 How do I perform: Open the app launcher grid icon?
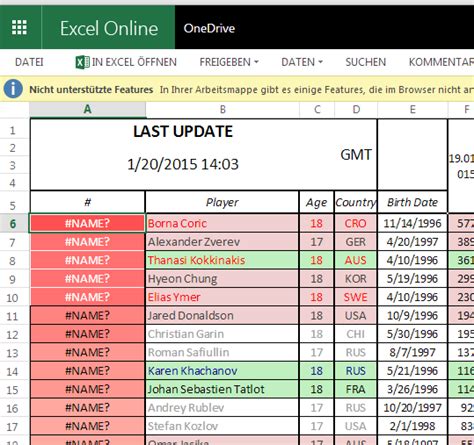click(19, 27)
